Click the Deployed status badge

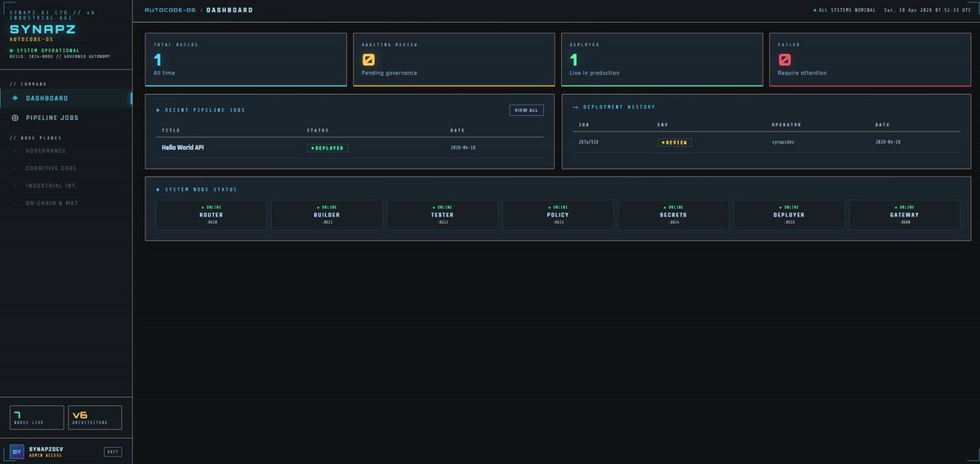(327, 148)
